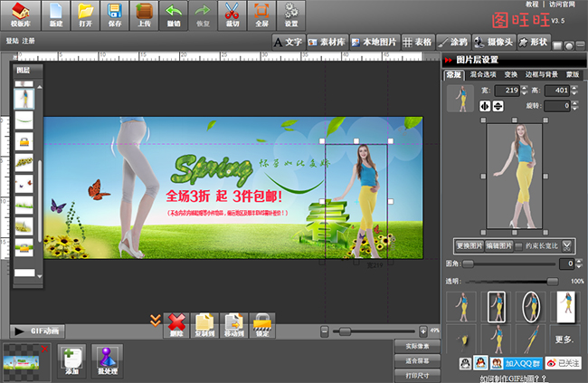Open Settings (设置) gears icon
Image resolution: width=588 pixels, height=383 pixels.
291,15
